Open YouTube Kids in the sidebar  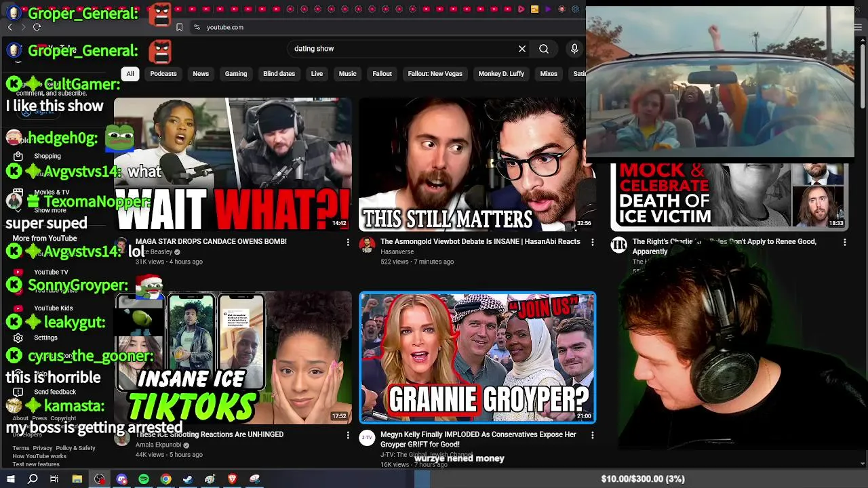click(x=54, y=308)
